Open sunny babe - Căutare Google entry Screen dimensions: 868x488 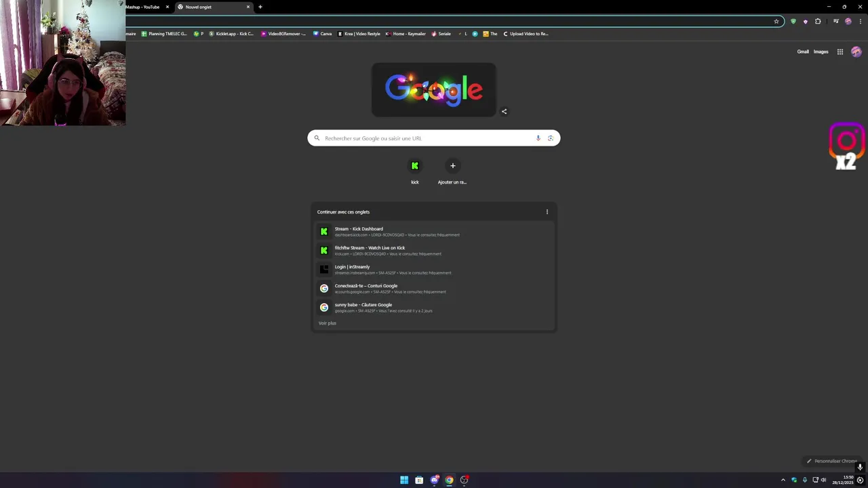point(434,308)
